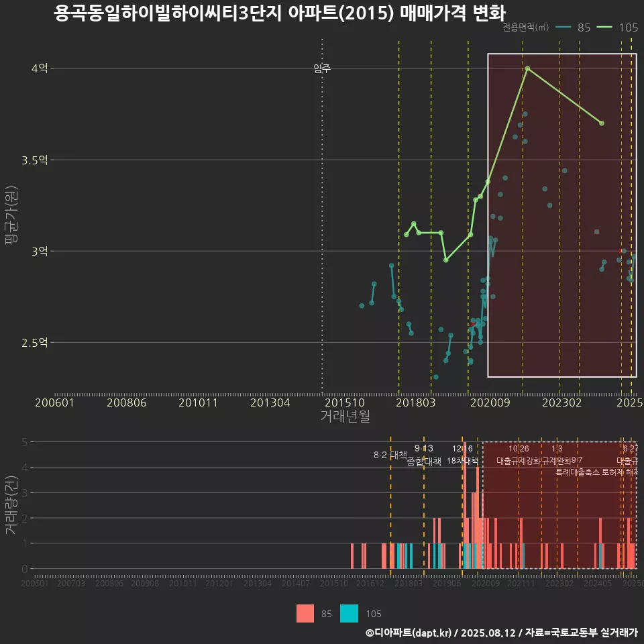Screen dimensions: 644x644
Task: Click the 4 tick on the volume y-axis
Action: tap(25, 468)
